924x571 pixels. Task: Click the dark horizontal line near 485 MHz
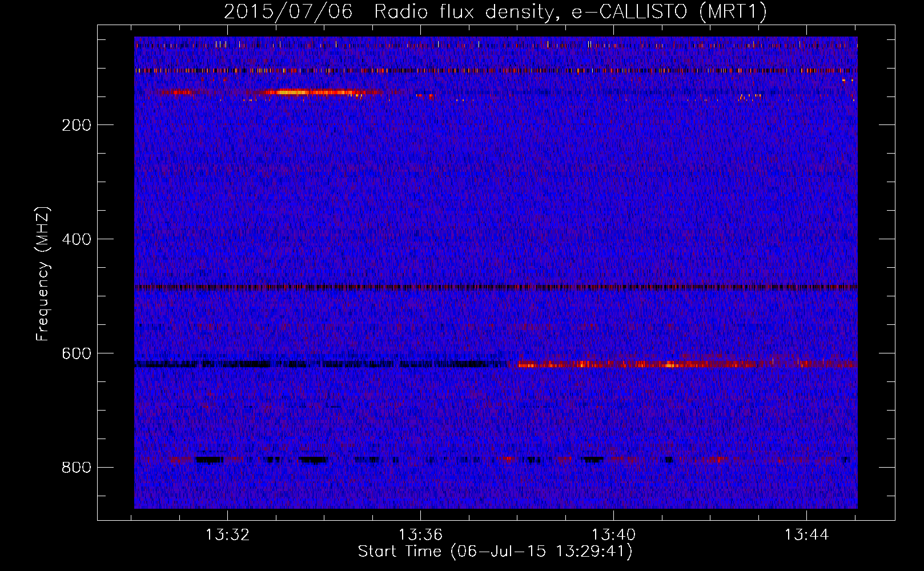click(x=496, y=287)
